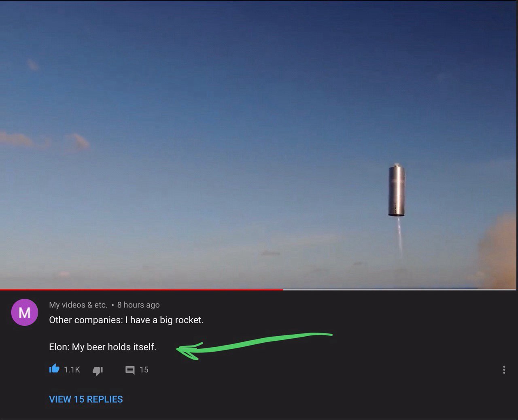
Task: Click the 'Elon: My beer holds itself.' text
Action: pos(102,347)
